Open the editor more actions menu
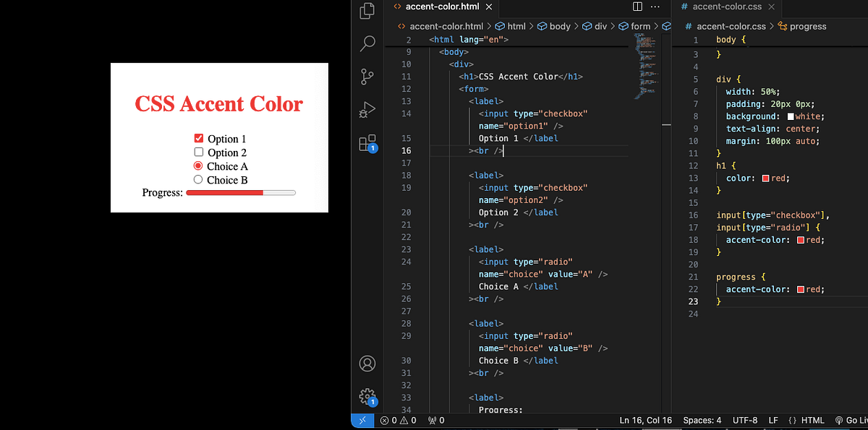Viewport: 868px width, 430px height. [x=655, y=7]
